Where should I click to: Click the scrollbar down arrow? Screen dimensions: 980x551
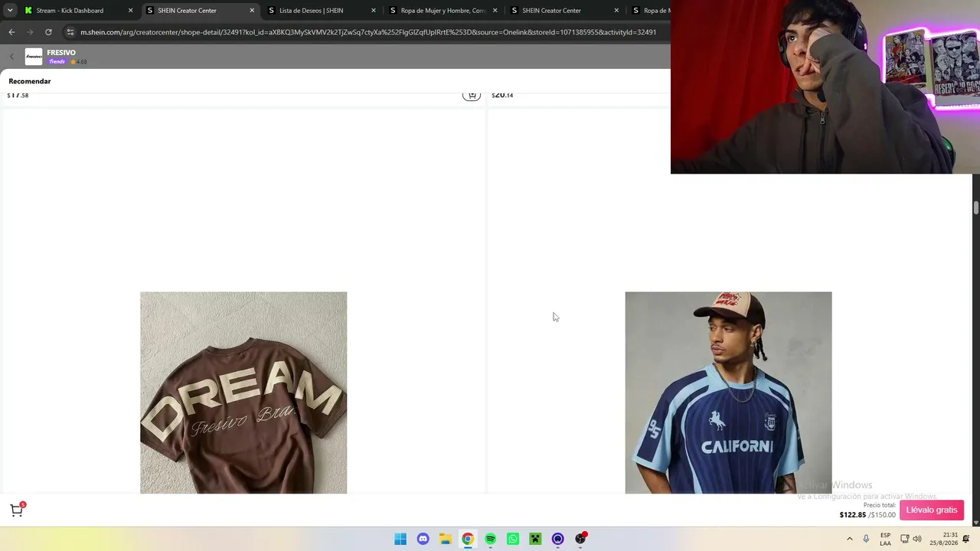coord(976,522)
